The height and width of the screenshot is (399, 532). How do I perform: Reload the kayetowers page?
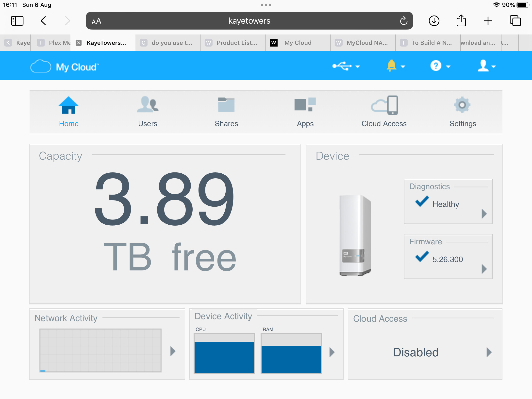click(x=403, y=21)
